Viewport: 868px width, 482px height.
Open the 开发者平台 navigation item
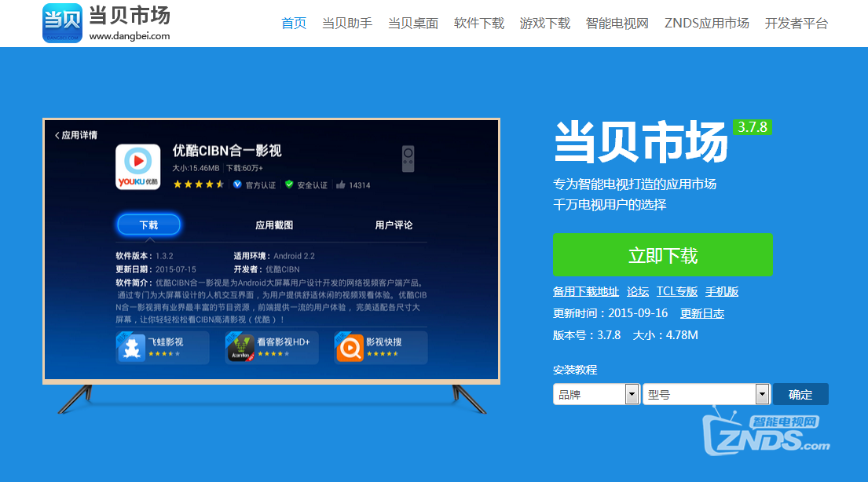[x=796, y=24]
